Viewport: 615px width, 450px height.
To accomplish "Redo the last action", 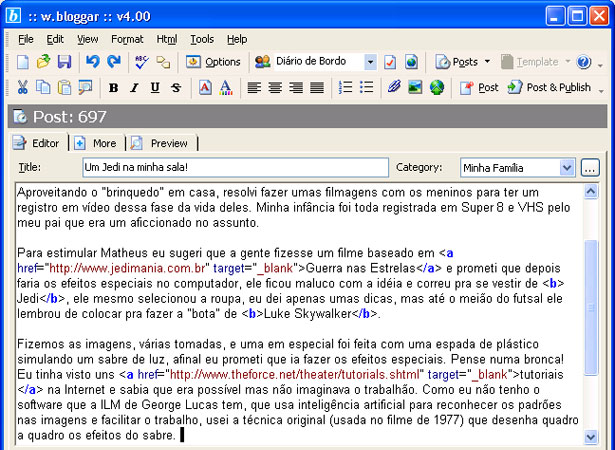I will (x=114, y=62).
